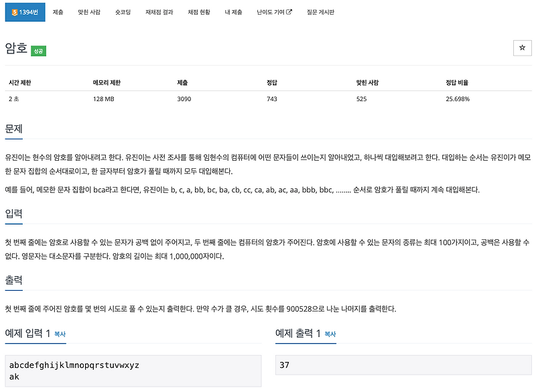Screen dimensions: 536x392
Task: Select the 1394번 problem tab
Action: tap(23, 12)
